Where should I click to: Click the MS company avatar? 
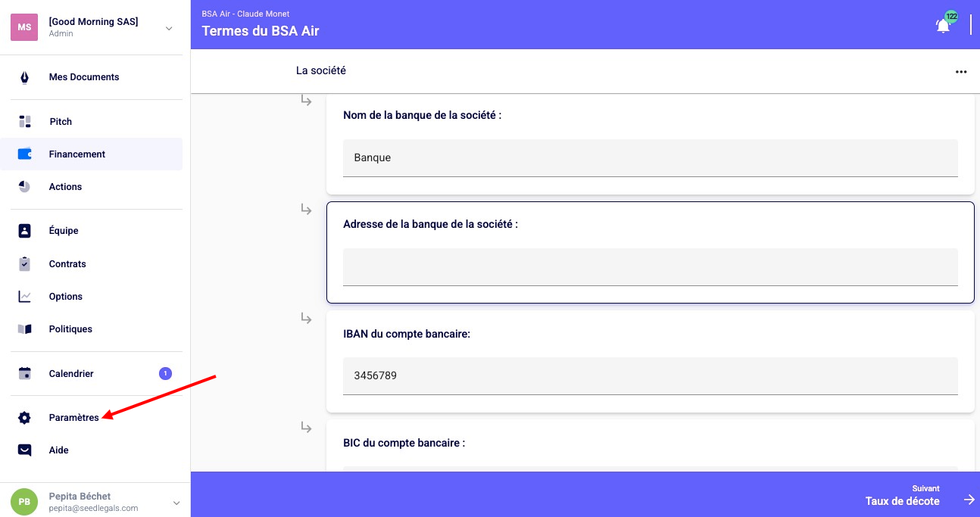(25, 27)
